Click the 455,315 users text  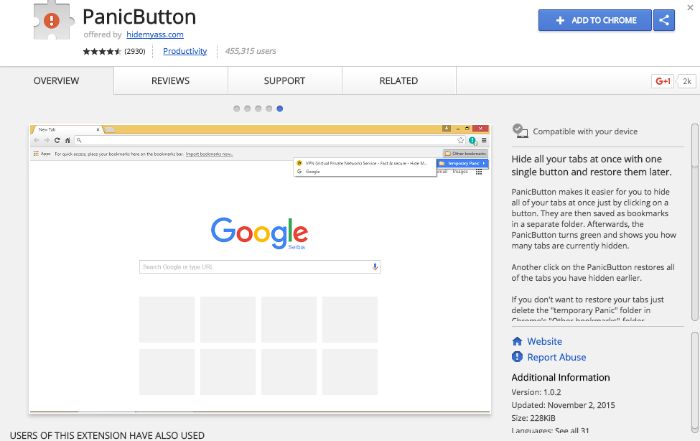pos(250,51)
